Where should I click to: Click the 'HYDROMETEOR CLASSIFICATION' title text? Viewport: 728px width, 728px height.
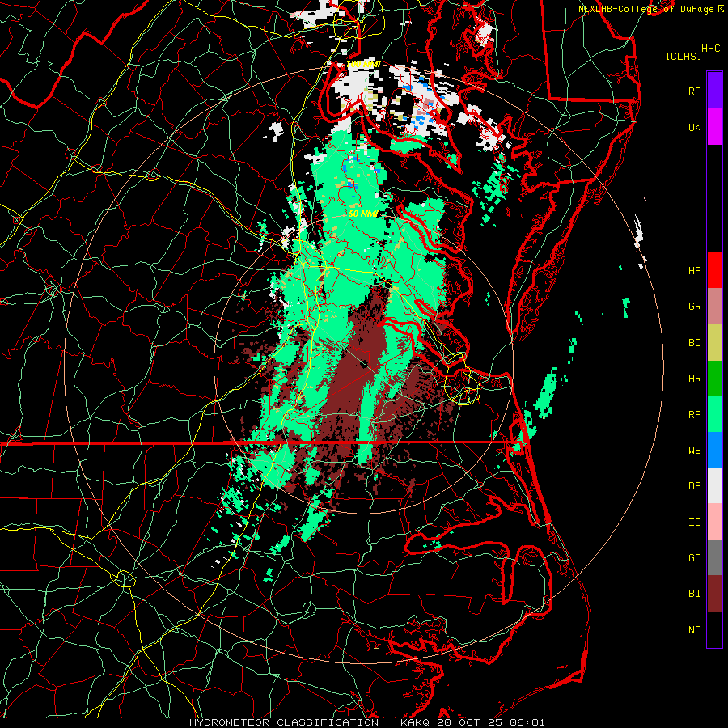point(284,722)
